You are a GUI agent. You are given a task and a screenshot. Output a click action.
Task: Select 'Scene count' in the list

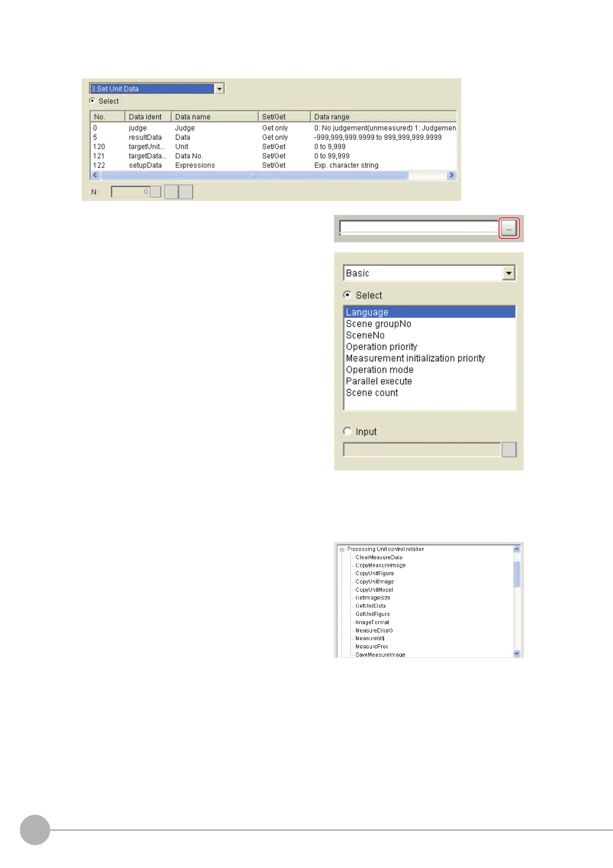point(429,392)
